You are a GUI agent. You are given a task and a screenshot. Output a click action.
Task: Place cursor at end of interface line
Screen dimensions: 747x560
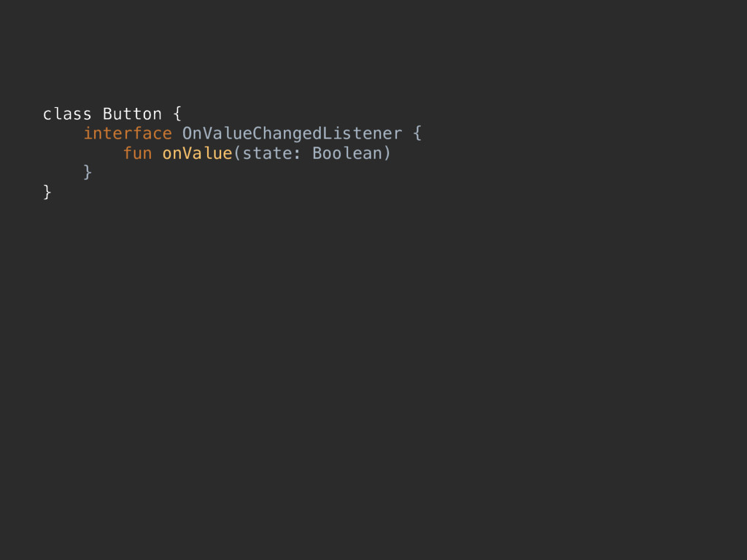(423, 134)
